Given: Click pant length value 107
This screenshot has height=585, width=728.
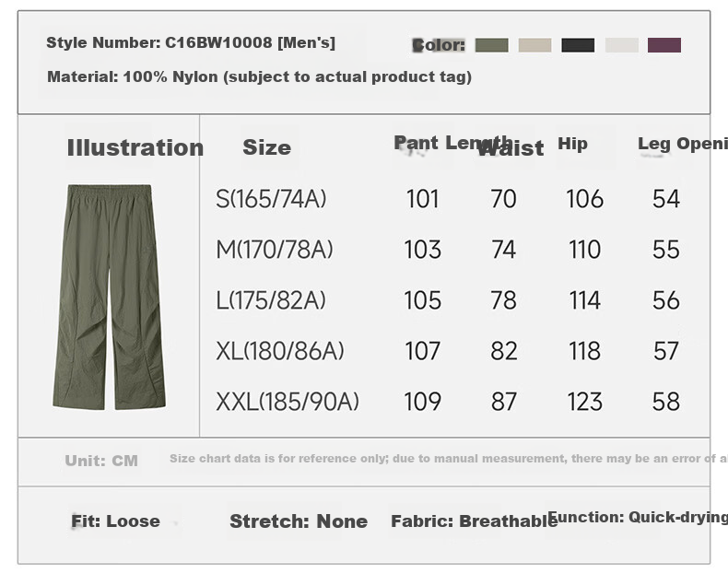Looking at the screenshot, I should [x=422, y=350].
